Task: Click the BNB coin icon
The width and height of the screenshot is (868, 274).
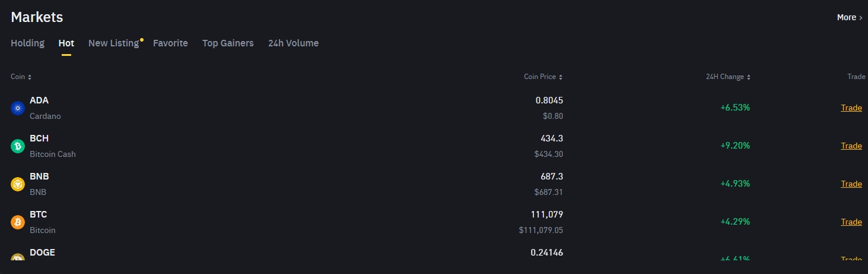Action: click(x=18, y=184)
